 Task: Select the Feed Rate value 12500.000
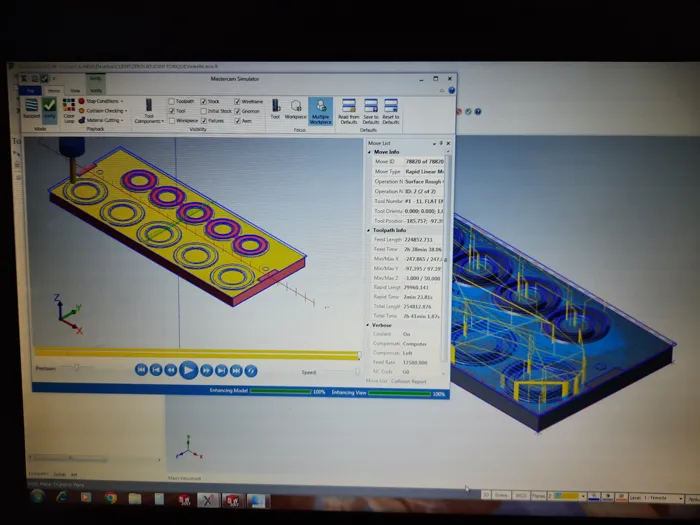[x=415, y=362]
